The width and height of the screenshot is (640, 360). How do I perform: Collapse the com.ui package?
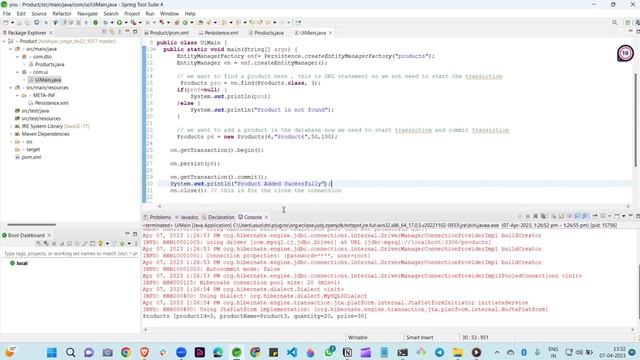[x=17, y=72]
